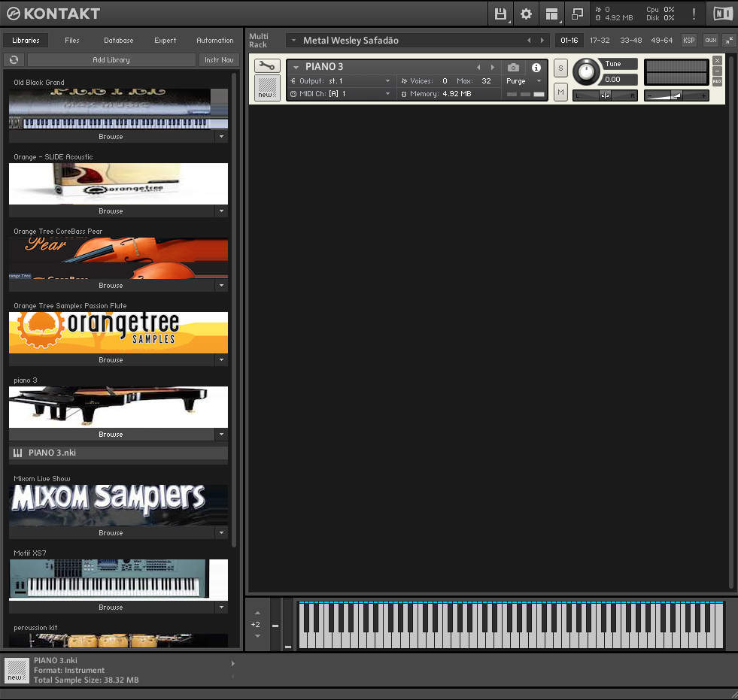Click the Kontakt logo
The image size is (738, 700).
pyautogui.click(x=53, y=14)
